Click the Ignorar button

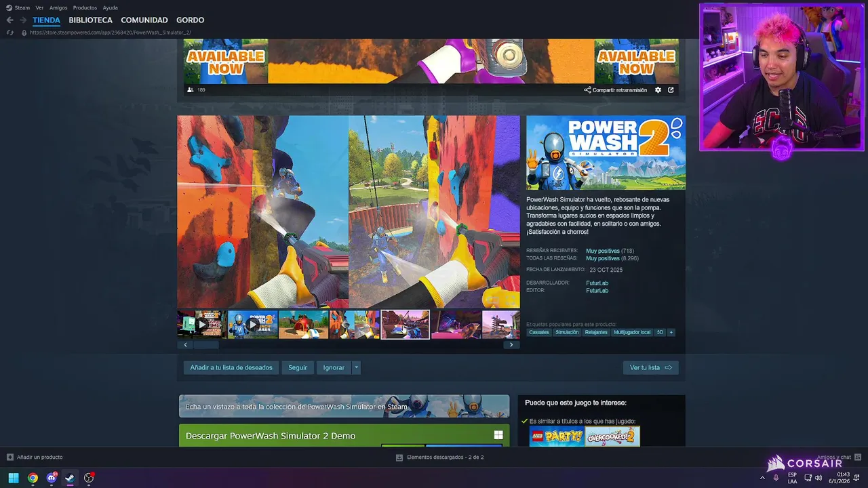coord(334,367)
